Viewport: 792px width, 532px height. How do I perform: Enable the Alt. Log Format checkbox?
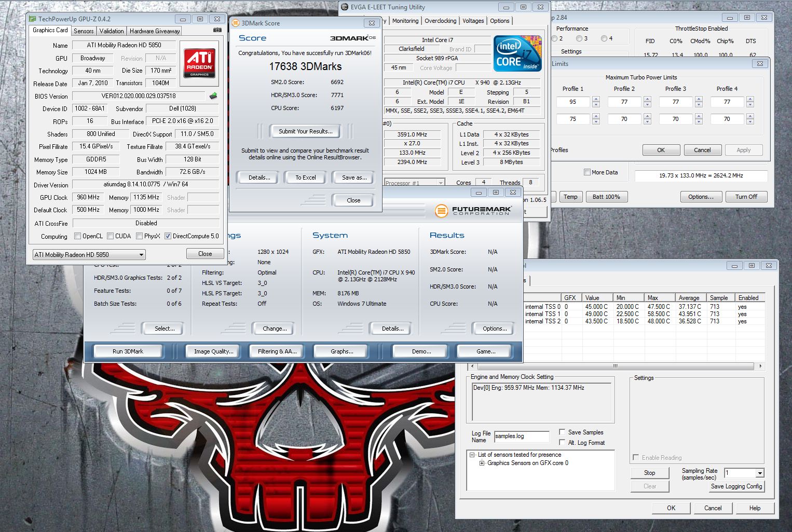coord(562,442)
